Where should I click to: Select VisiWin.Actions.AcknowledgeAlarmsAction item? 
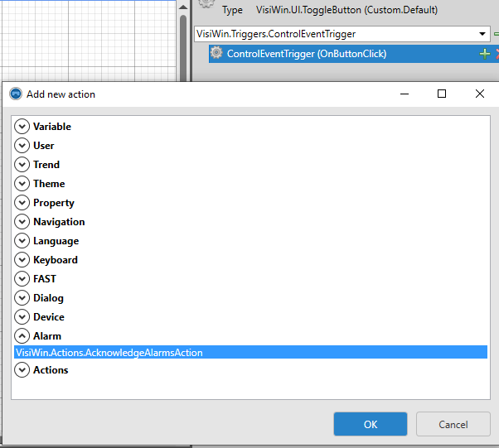pos(109,353)
